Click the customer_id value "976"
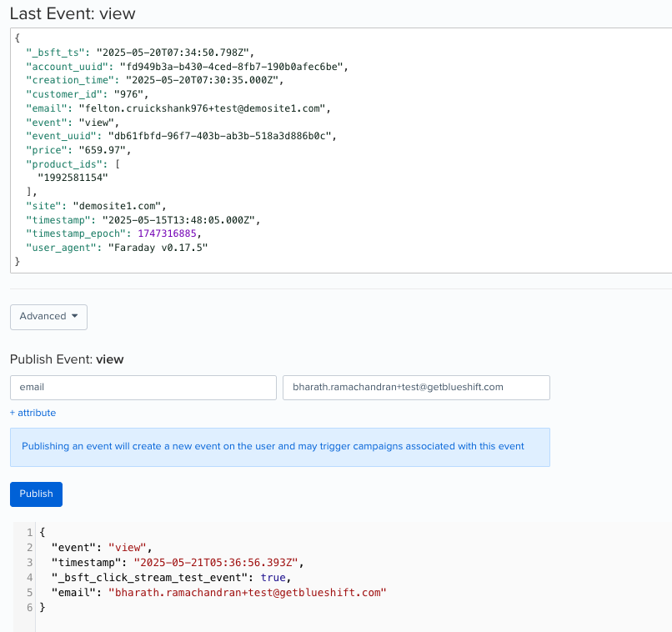Screen dimensions: 672x632 tap(128, 94)
